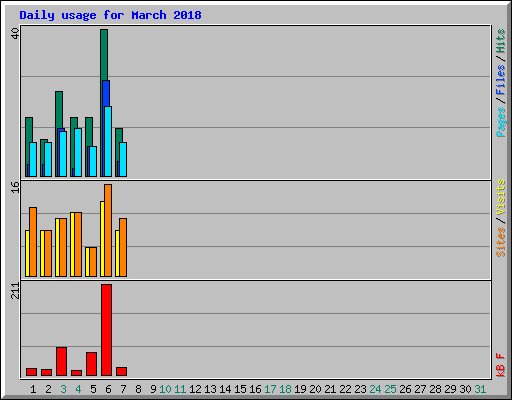Click day label 5 on the x-axis
Viewport: 512px width, 400px height.
click(93, 389)
